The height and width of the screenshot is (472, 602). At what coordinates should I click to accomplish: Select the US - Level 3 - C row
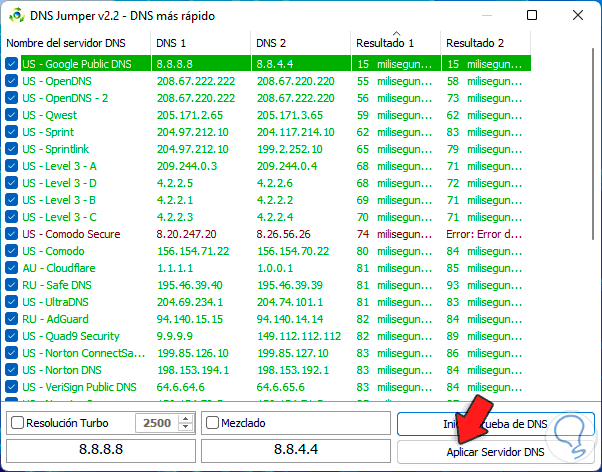click(268, 217)
